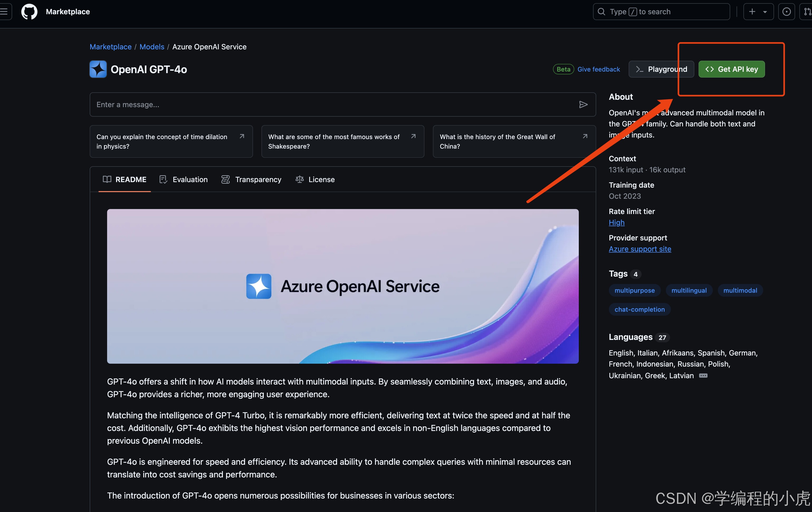
Task: Click the Beta badge
Action: (563, 69)
